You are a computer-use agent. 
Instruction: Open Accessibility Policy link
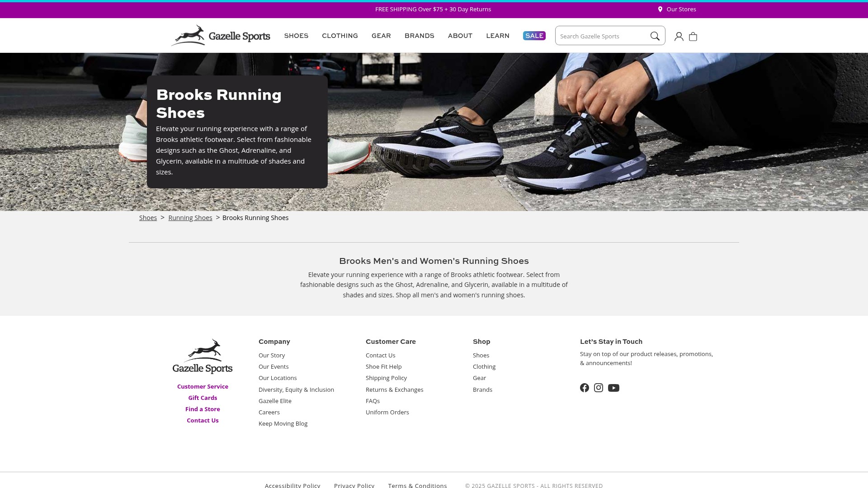click(x=292, y=485)
